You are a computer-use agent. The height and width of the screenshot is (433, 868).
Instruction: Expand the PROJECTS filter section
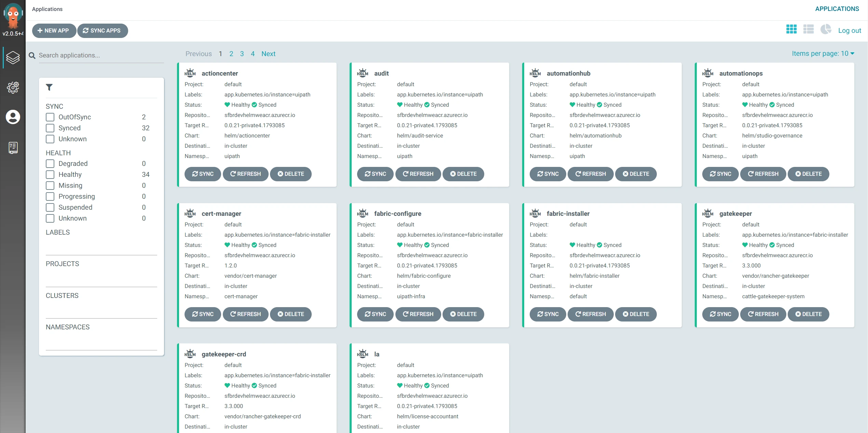pyautogui.click(x=63, y=264)
